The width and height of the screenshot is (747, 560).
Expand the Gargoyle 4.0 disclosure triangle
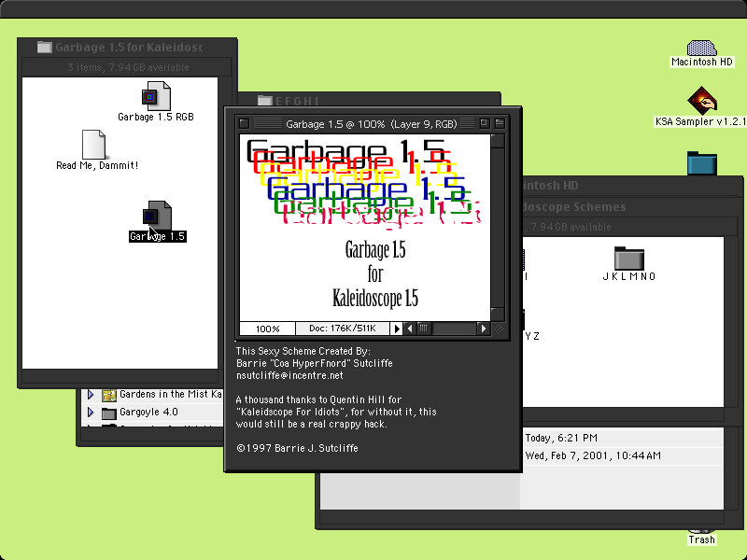90,413
